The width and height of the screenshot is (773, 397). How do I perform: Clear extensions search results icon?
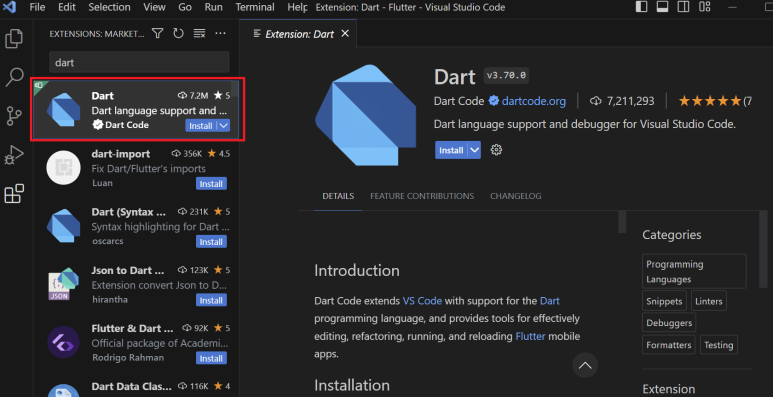[199, 34]
